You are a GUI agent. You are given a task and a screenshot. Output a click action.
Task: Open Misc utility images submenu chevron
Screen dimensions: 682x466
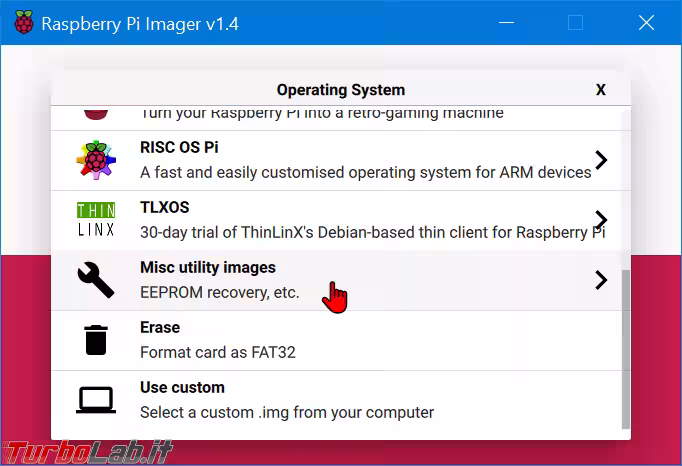[600, 280]
